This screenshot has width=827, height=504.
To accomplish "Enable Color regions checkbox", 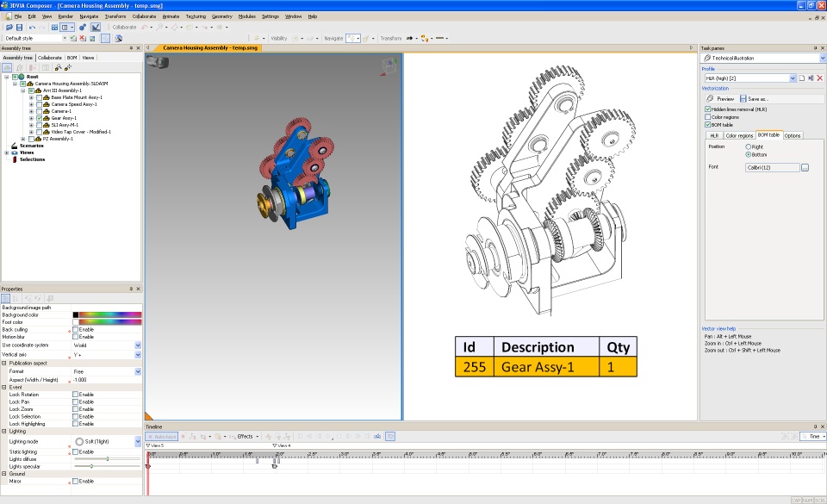I will (x=708, y=117).
